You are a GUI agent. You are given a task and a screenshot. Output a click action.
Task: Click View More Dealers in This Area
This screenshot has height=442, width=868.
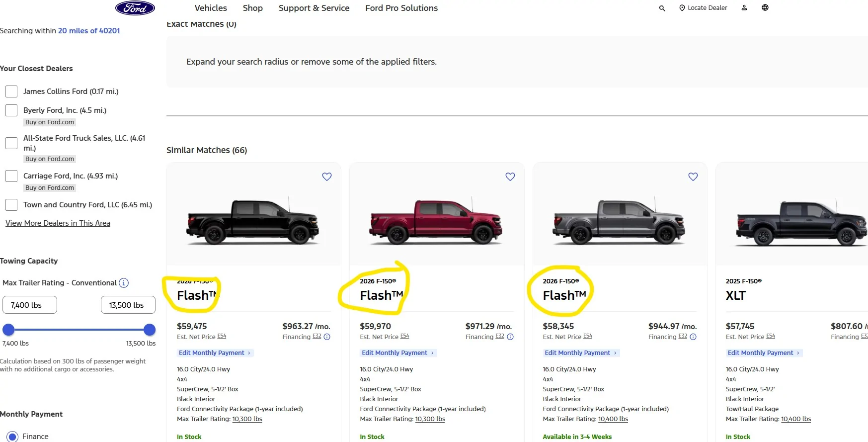tap(58, 223)
